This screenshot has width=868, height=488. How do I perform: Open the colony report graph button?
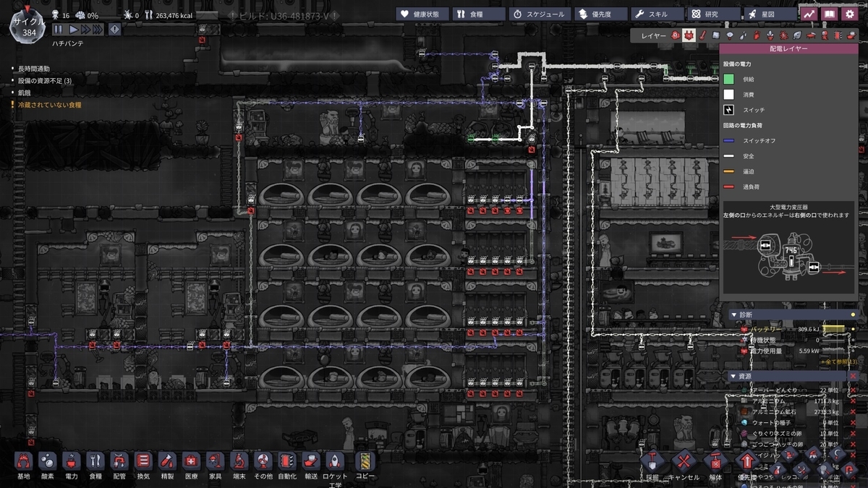pos(809,14)
